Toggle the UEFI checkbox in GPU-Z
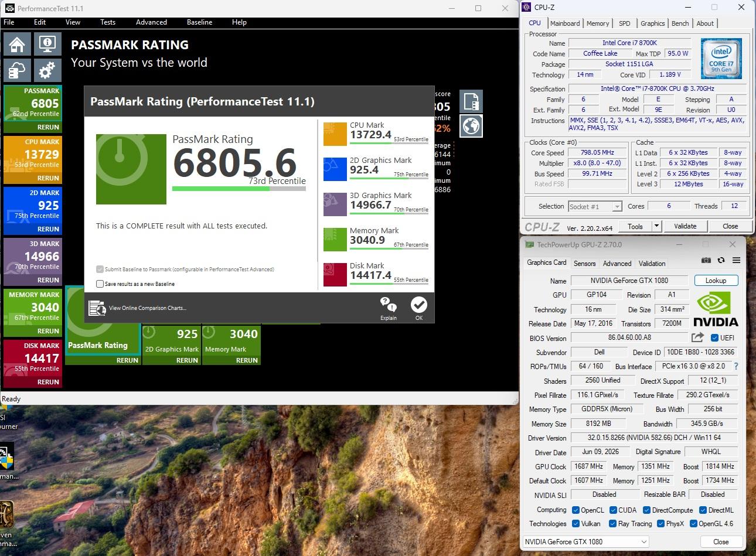 [714, 338]
